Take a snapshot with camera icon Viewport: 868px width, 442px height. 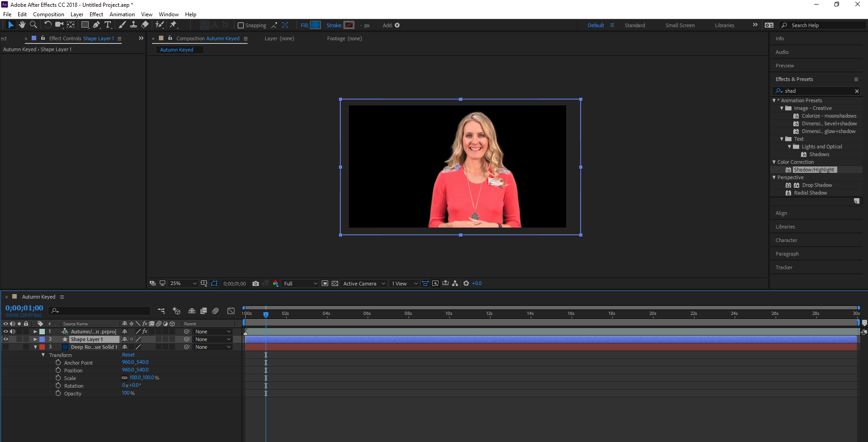pos(256,284)
